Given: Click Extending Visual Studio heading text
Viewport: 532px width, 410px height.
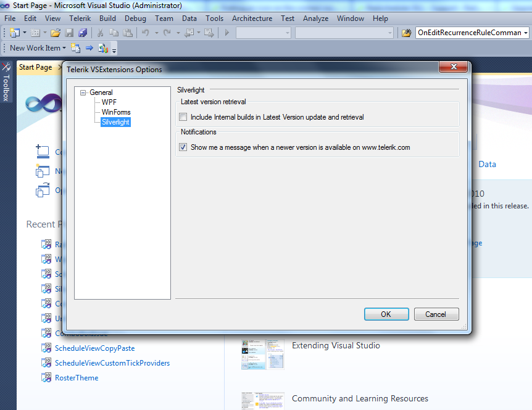Looking at the screenshot, I should [336, 345].
